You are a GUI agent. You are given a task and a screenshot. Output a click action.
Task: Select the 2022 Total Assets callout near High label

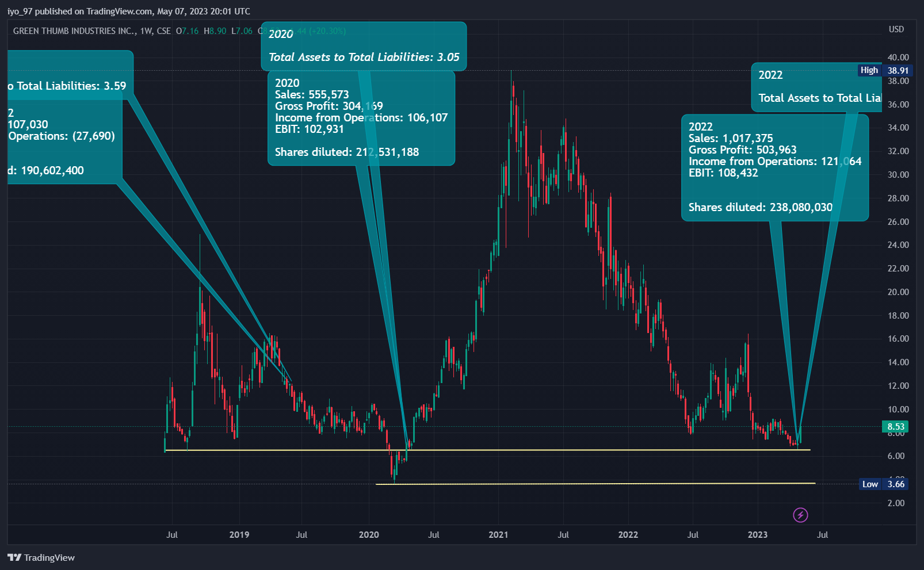[816, 87]
